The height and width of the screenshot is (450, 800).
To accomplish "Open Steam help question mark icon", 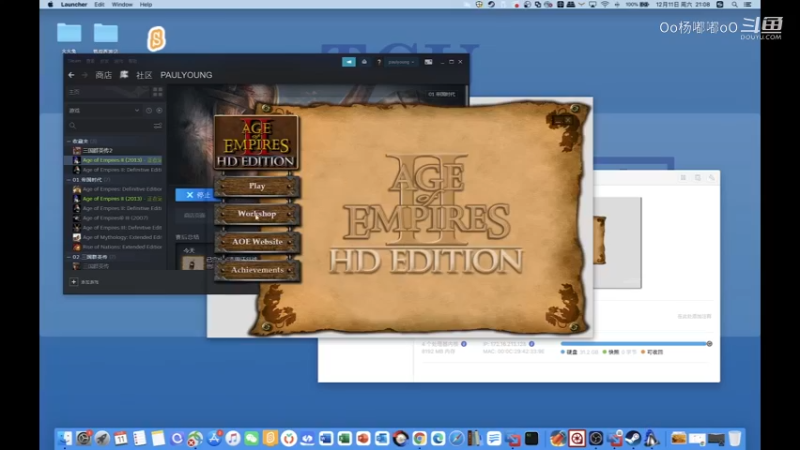I will (379, 62).
